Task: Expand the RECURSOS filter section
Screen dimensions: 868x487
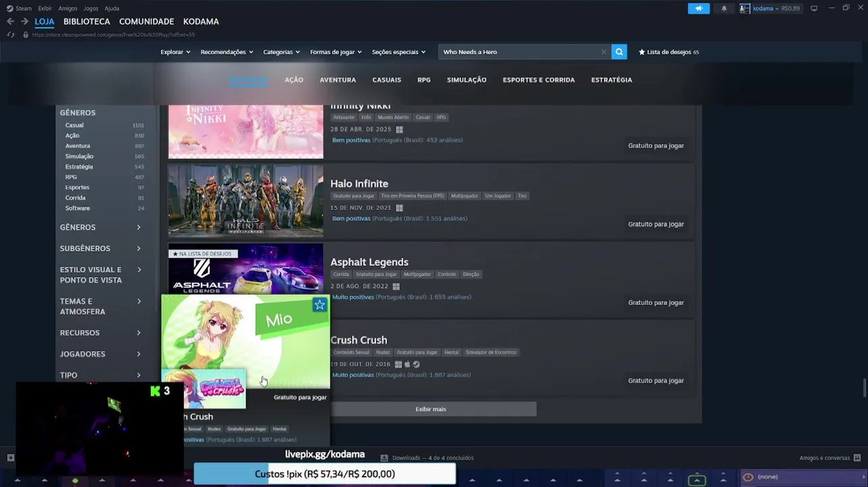Action: click(100, 333)
